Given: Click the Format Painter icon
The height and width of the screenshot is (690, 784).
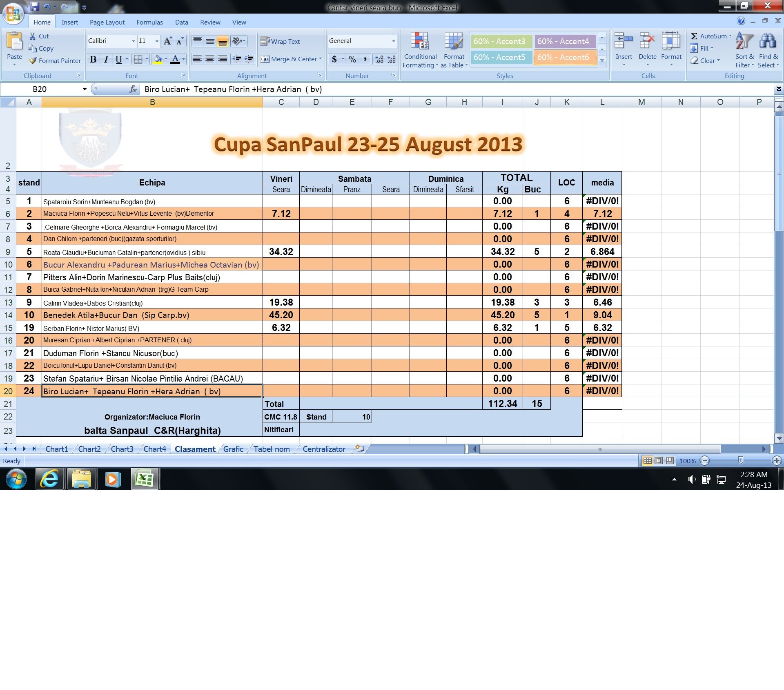Looking at the screenshot, I should pyautogui.click(x=33, y=60).
